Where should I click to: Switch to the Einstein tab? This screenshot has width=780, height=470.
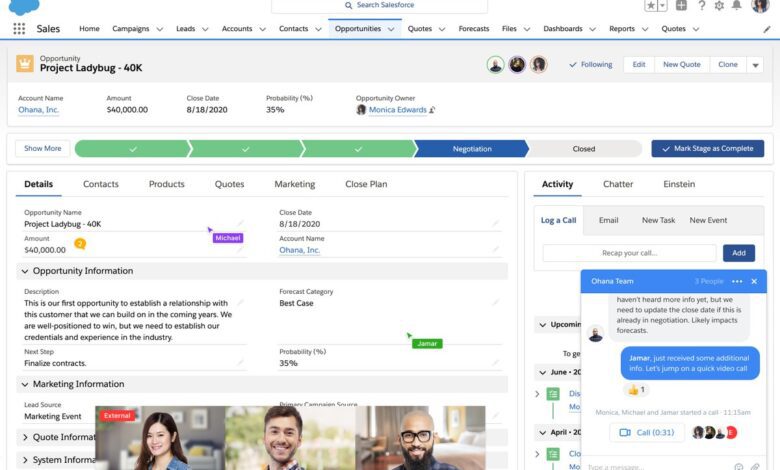tap(679, 184)
